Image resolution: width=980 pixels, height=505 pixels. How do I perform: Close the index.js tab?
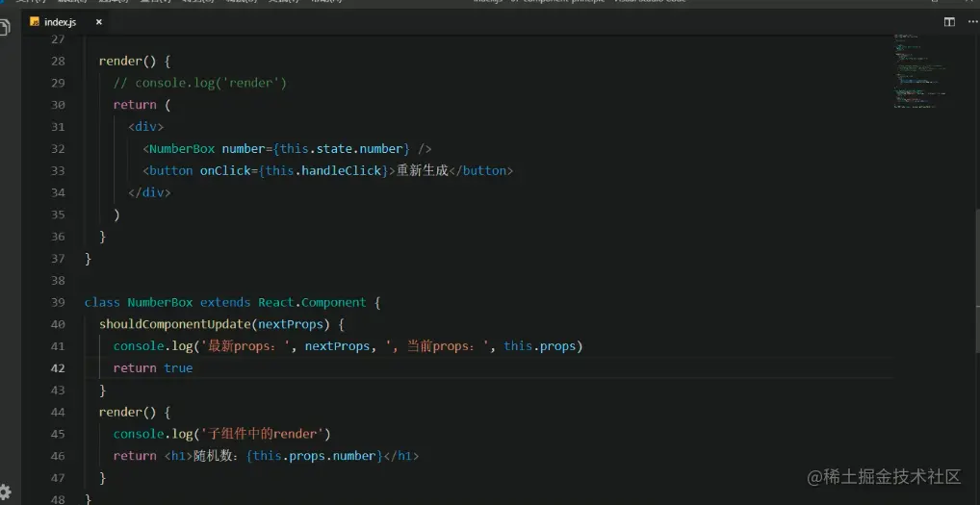click(x=99, y=22)
